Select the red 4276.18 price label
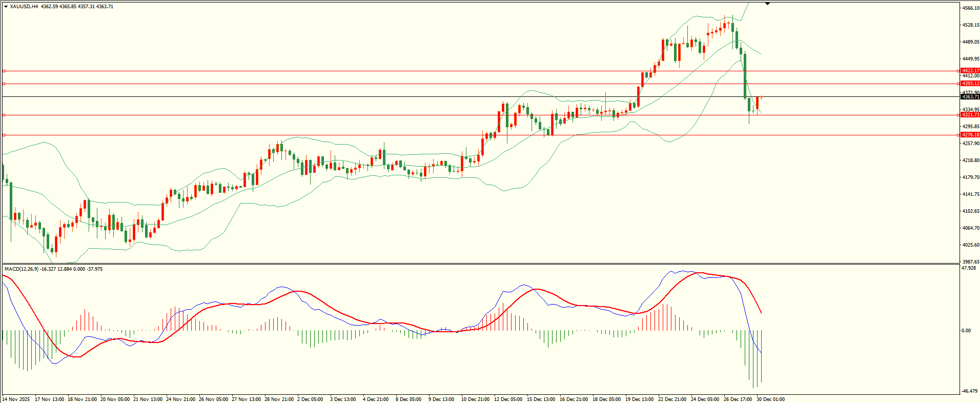 [x=970, y=135]
